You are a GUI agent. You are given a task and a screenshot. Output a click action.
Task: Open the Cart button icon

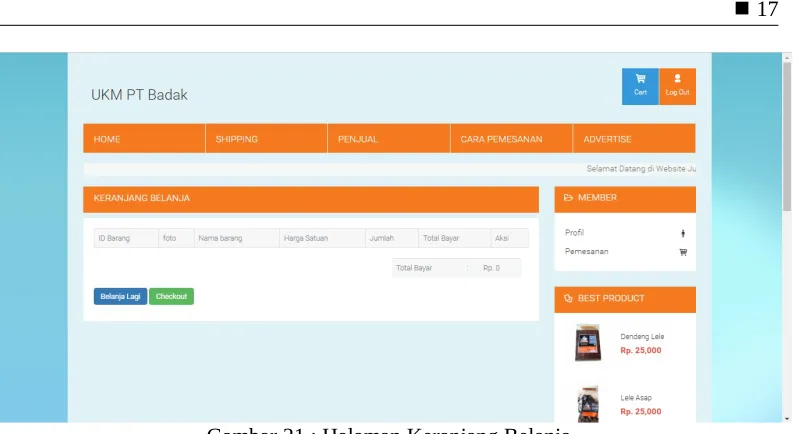[640, 78]
